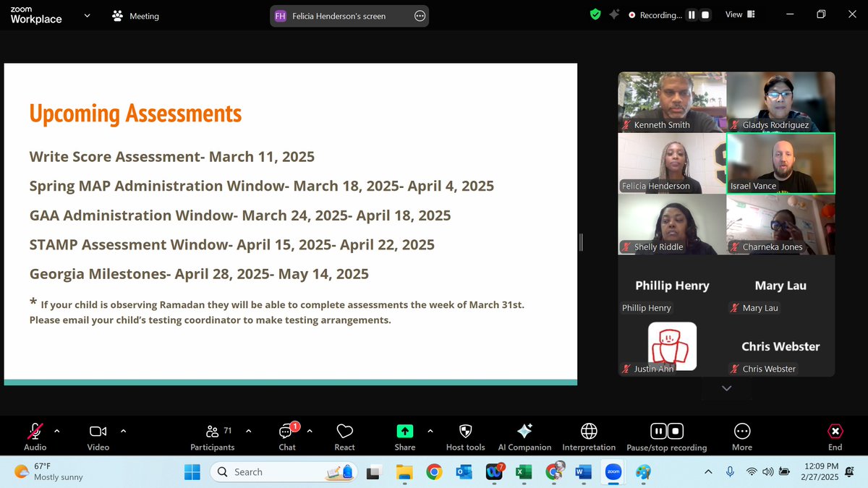Image resolution: width=868 pixels, height=488 pixels.
Task: Open Outlook from taskbar
Action: click(464, 472)
